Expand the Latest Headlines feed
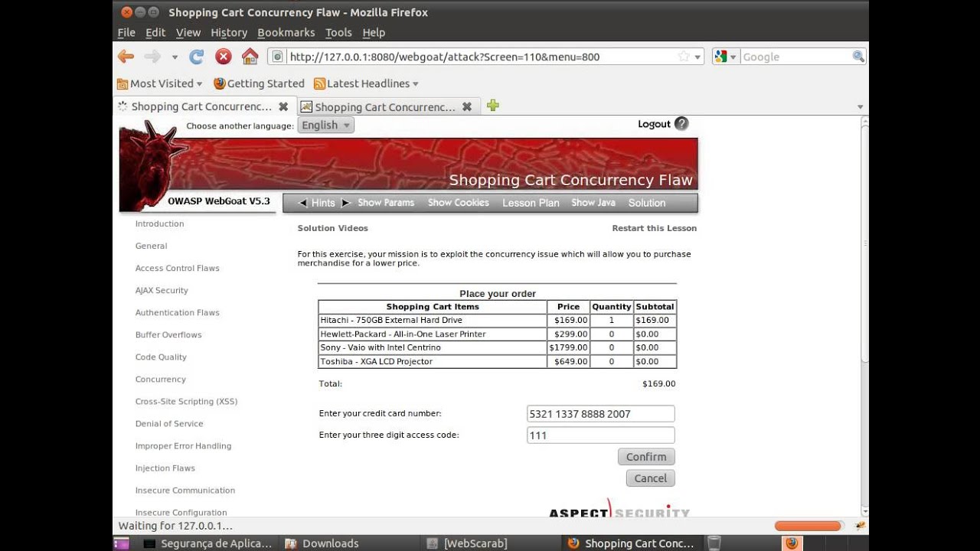This screenshot has width=980, height=551. [366, 83]
